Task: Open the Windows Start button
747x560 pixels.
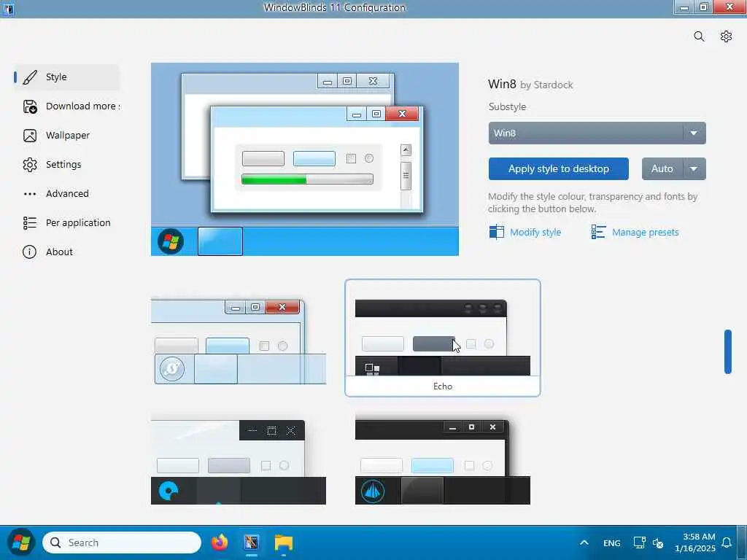Action: [x=21, y=542]
